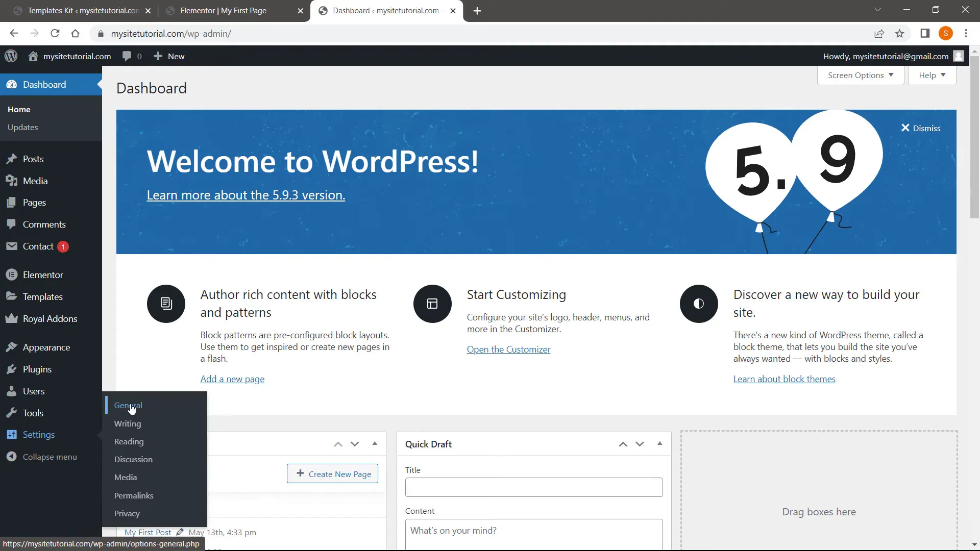This screenshot has width=980, height=551.
Task: Click the Media icon in sidebar
Action: point(12,181)
